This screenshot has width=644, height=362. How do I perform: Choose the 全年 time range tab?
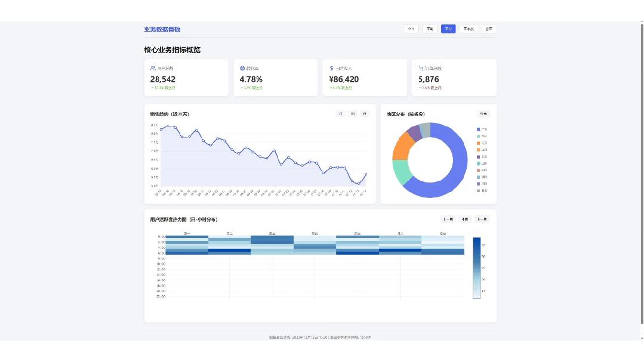coord(489,29)
